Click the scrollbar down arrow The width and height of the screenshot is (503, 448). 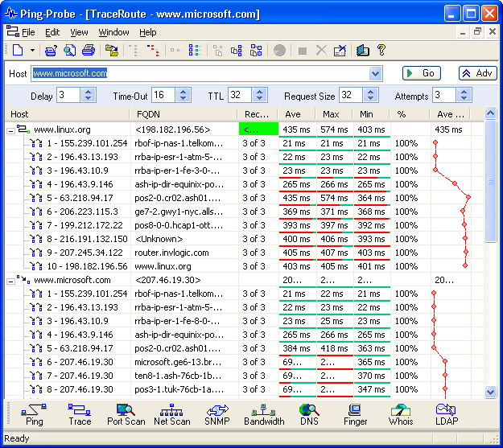tap(490, 392)
